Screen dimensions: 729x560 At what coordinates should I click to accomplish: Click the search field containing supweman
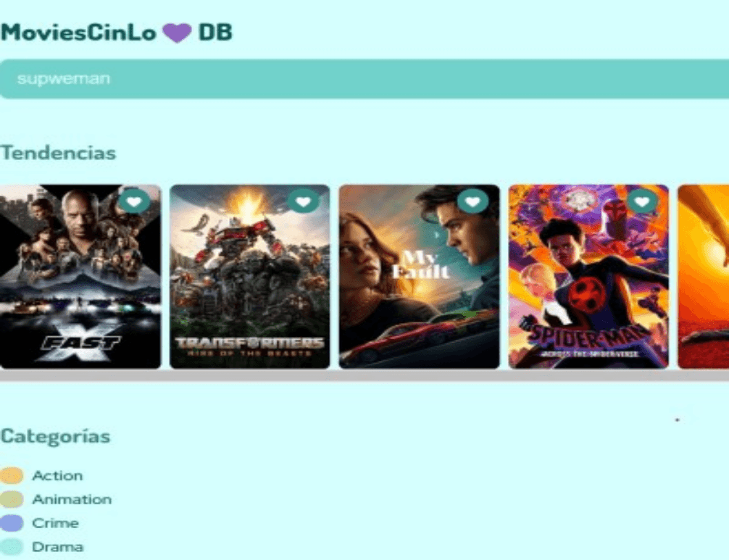pyautogui.click(x=364, y=79)
